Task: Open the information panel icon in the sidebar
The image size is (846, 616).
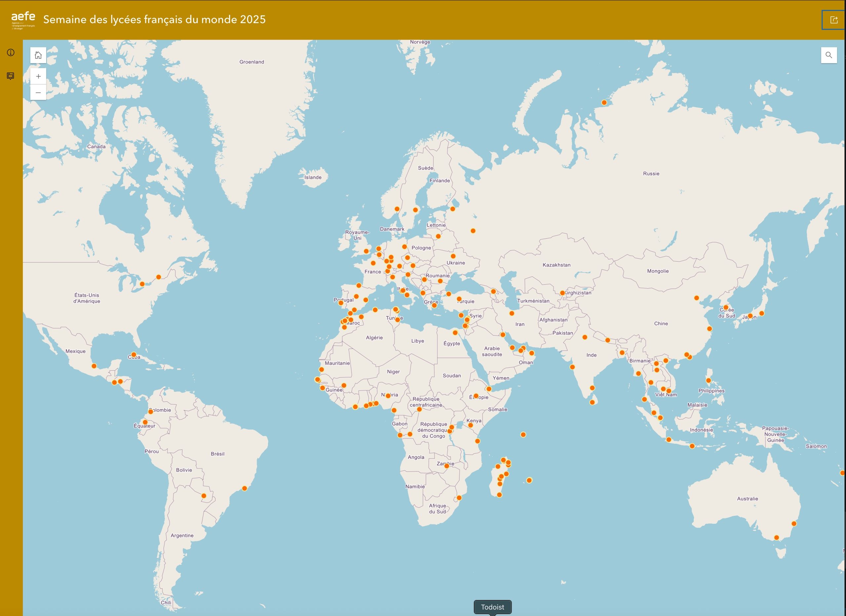Action: pyautogui.click(x=11, y=53)
